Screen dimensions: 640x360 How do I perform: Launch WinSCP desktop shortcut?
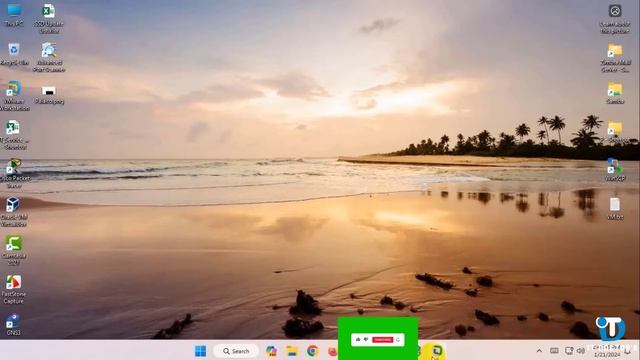[615, 170]
